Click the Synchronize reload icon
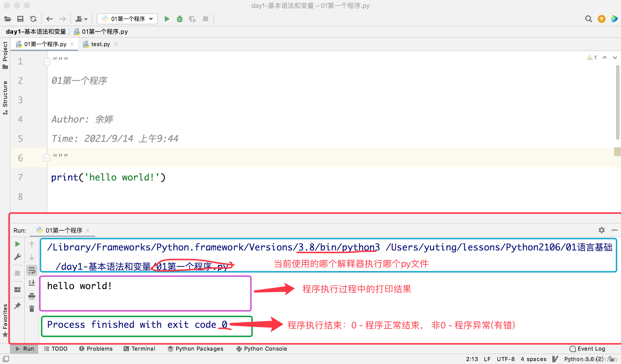The width and height of the screenshot is (621, 364). [x=33, y=19]
